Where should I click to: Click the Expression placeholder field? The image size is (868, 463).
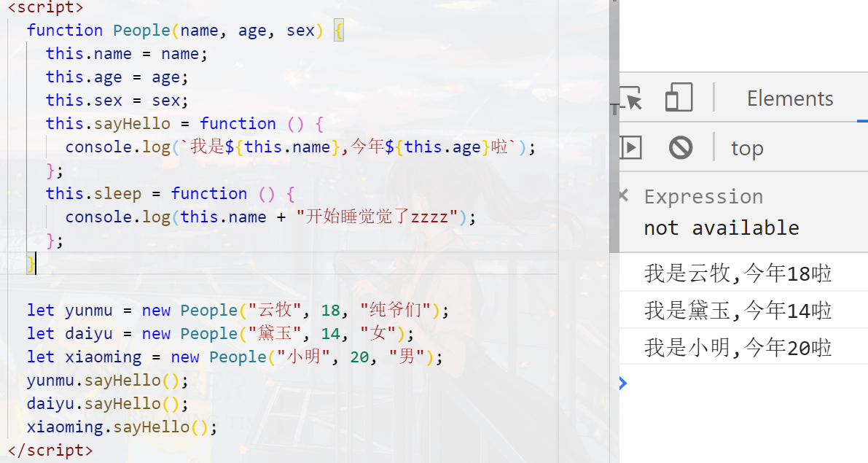pyautogui.click(x=703, y=197)
